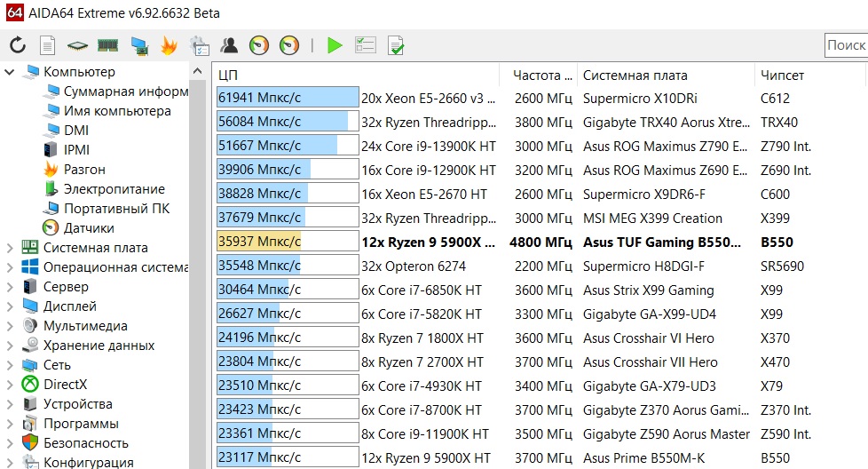The image size is (868, 469).
Task: Click Gigabyte Z590 Aorus Master cell
Action: 667,434
